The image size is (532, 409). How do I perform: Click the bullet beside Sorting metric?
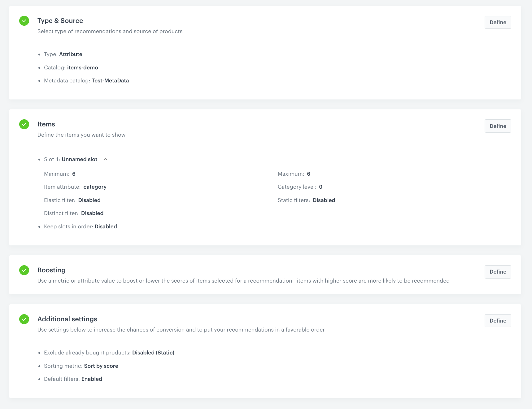point(39,366)
